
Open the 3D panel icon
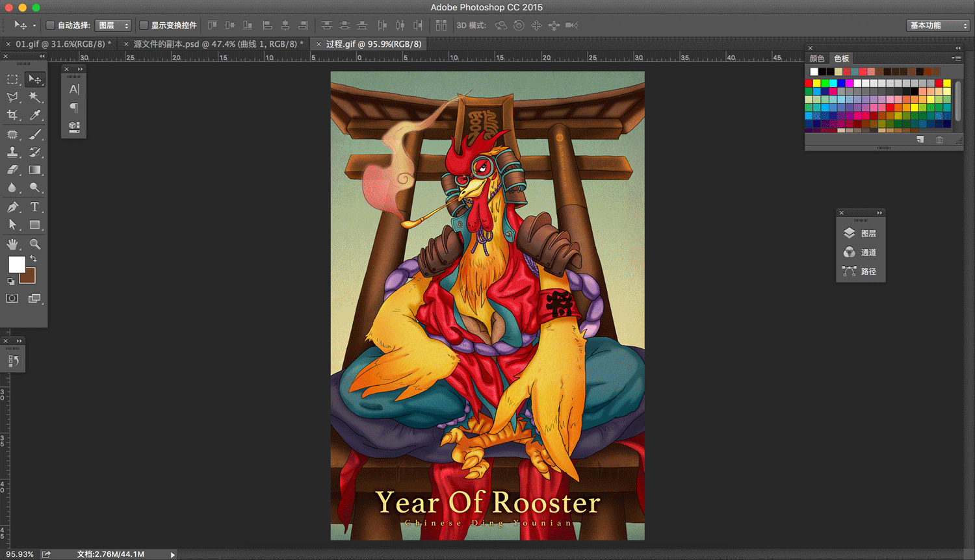(x=74, y=126)
